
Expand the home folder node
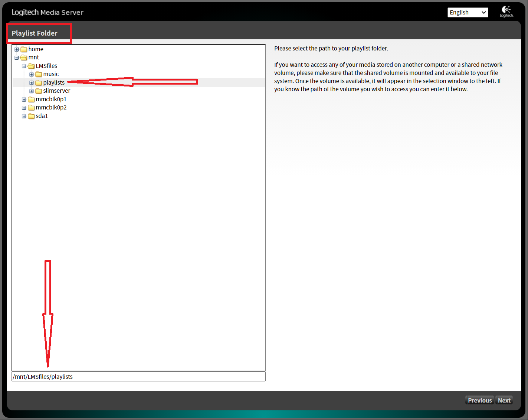pyautogui.click(x=17, y=49)
